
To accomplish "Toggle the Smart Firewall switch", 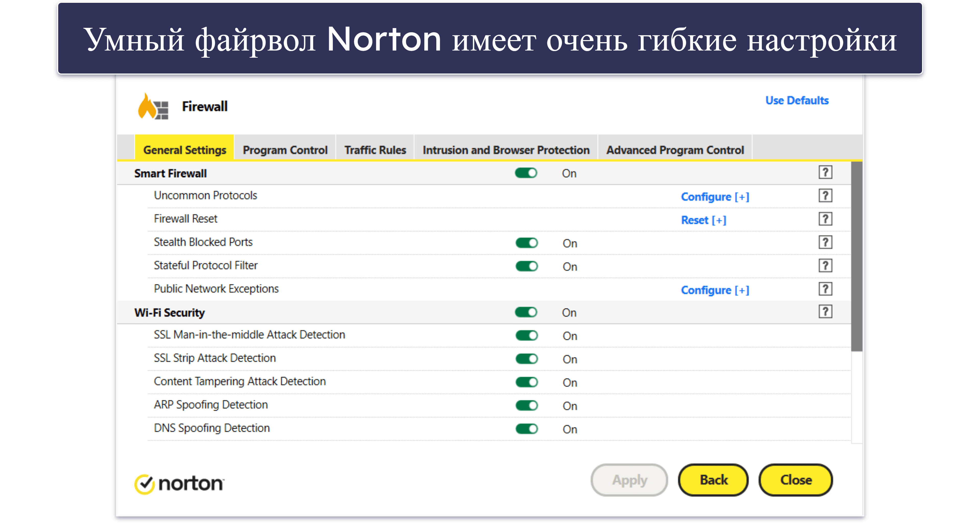I will pyautogui.click(x=526, y=173).
